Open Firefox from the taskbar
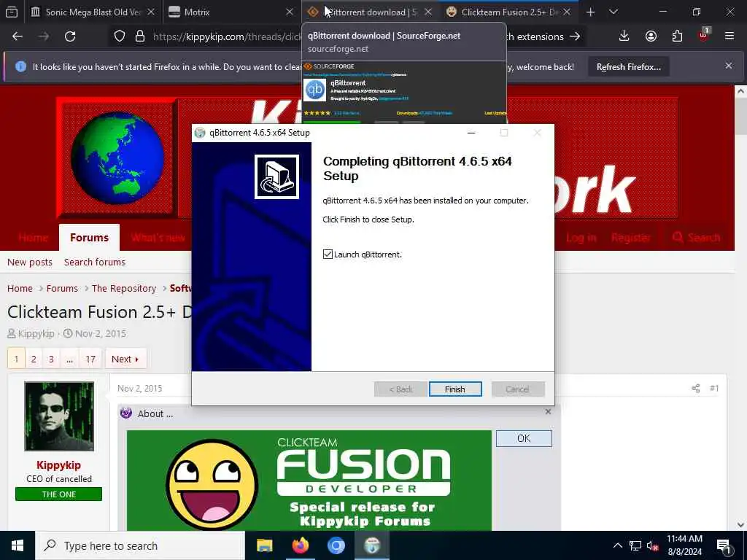This screenshot has height=560, width=747. click(300, 545)
